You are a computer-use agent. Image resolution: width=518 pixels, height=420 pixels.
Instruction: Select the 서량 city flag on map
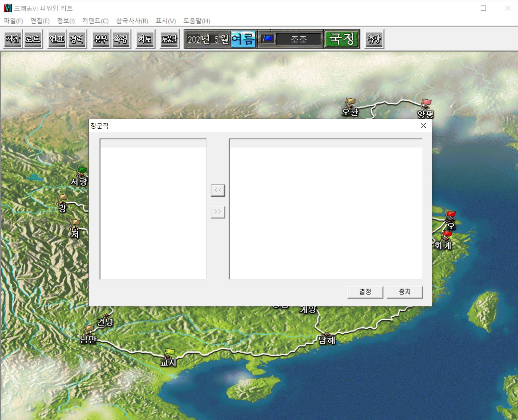coord(81,172)
